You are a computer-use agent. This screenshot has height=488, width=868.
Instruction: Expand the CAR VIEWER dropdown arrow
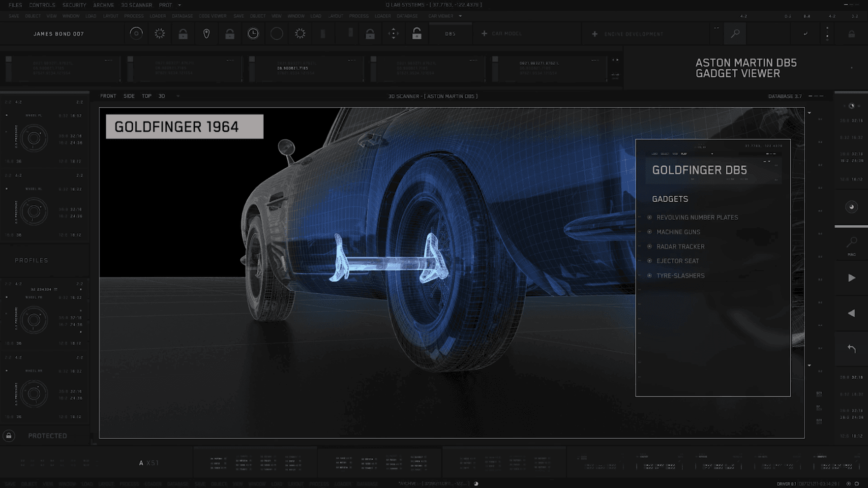point(460,16)
